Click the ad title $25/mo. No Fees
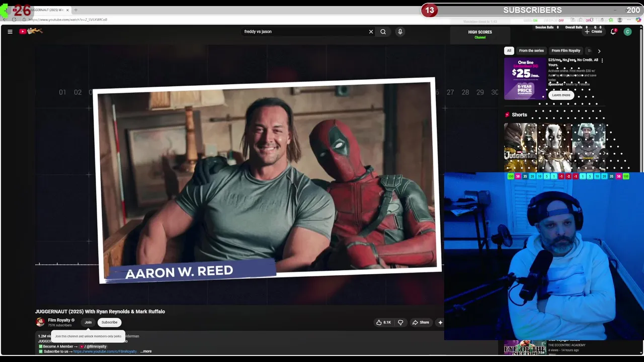The height and width of the screenshot is (362, 644). pyautogui.click(x=573, y=62)
